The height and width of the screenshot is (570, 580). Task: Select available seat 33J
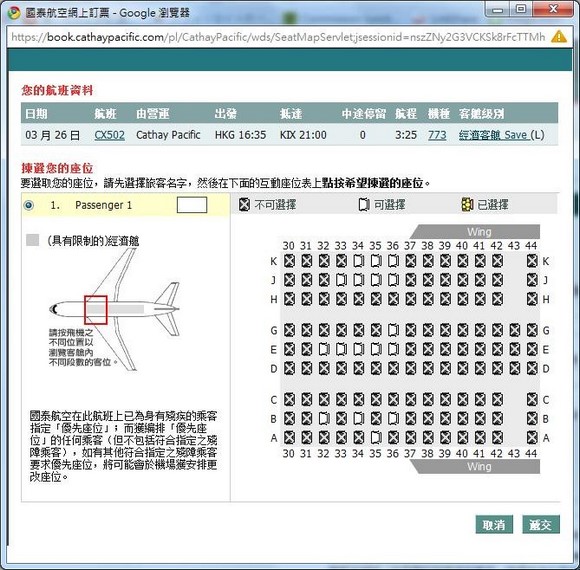pos(341,280)
